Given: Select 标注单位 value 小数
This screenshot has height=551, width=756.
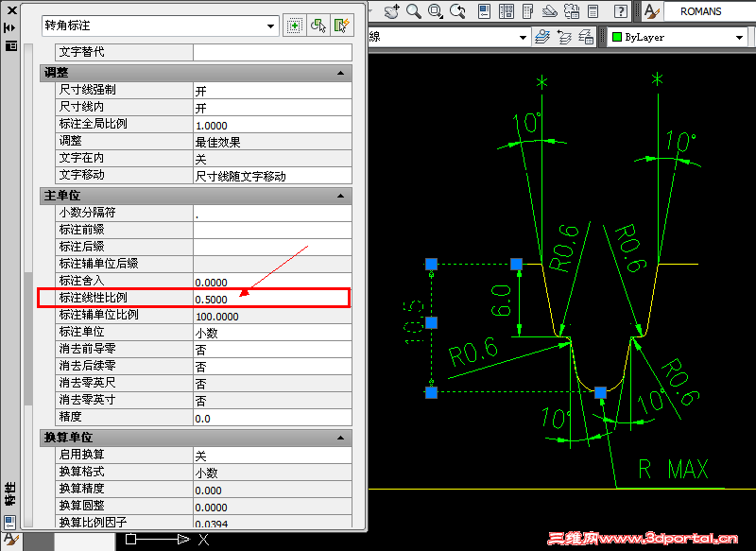Looking at the screenshot, I should point(272,333).
